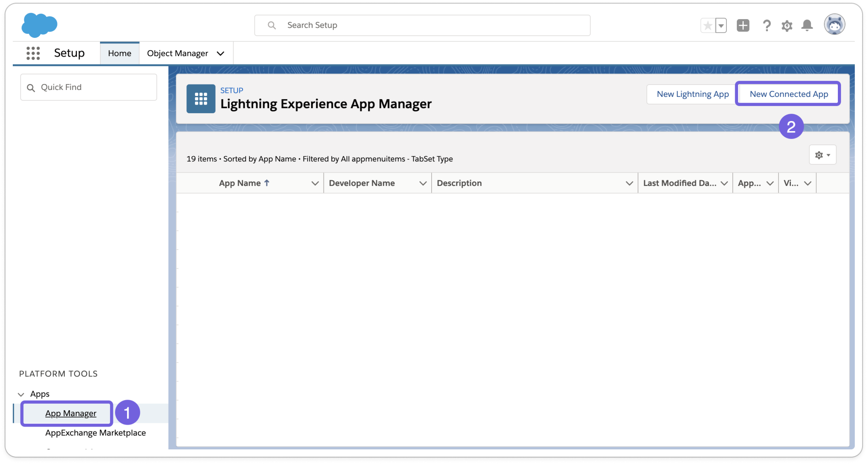Click the favorites star icon
Viewport: 868px width, 464px height.
708,26
